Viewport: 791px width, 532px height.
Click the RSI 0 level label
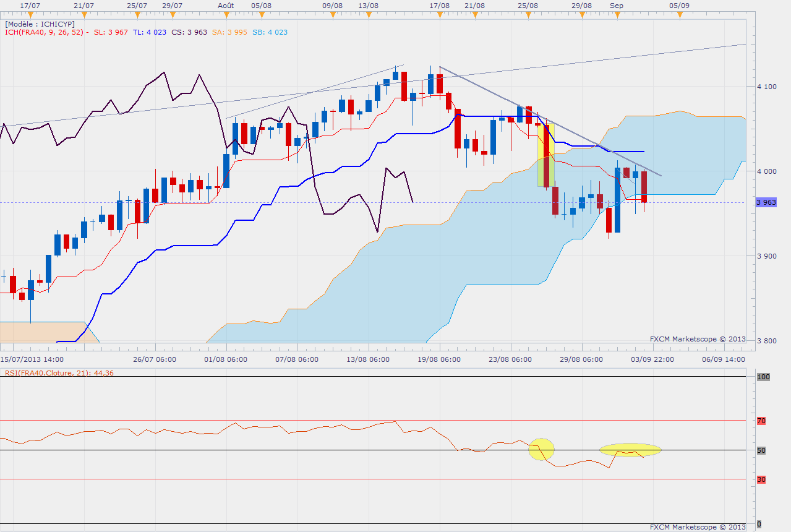(x=759, y=524)
